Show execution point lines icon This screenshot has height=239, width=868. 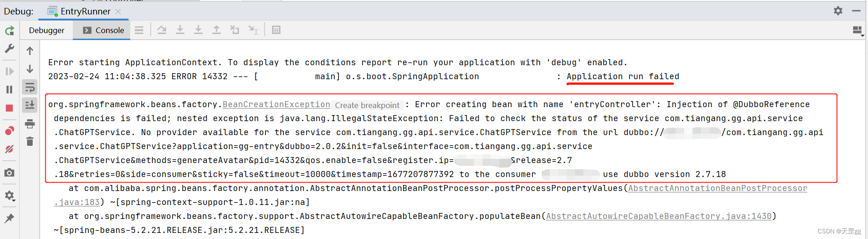[x=139, y=30]
